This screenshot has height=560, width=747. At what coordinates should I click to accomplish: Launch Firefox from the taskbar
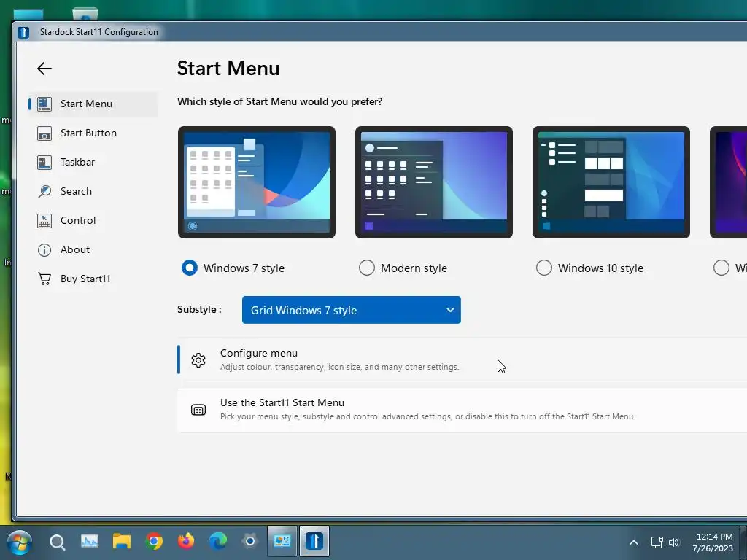186,542
